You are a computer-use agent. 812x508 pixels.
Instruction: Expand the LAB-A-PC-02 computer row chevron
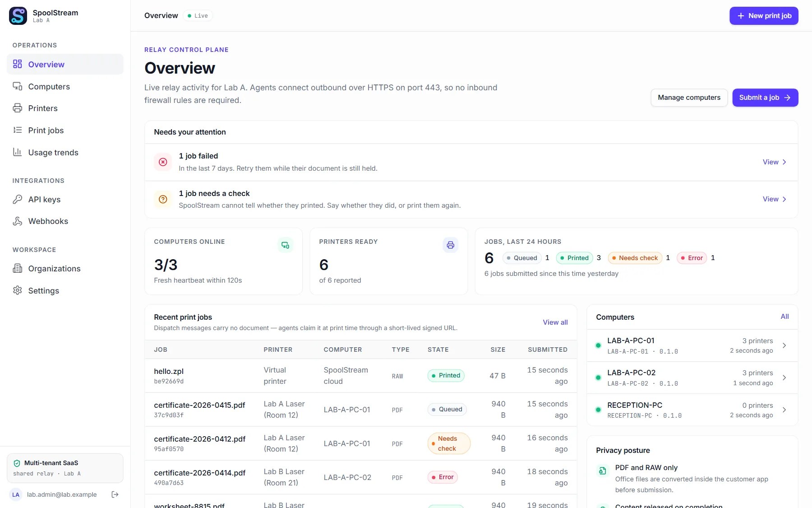784,378
